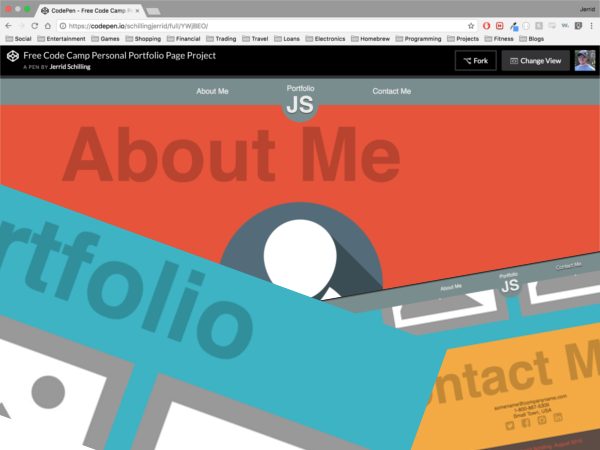Viewport: 600px width, 450px height.
Task: Open the Chrome three-dot menu
Action: 590,25
